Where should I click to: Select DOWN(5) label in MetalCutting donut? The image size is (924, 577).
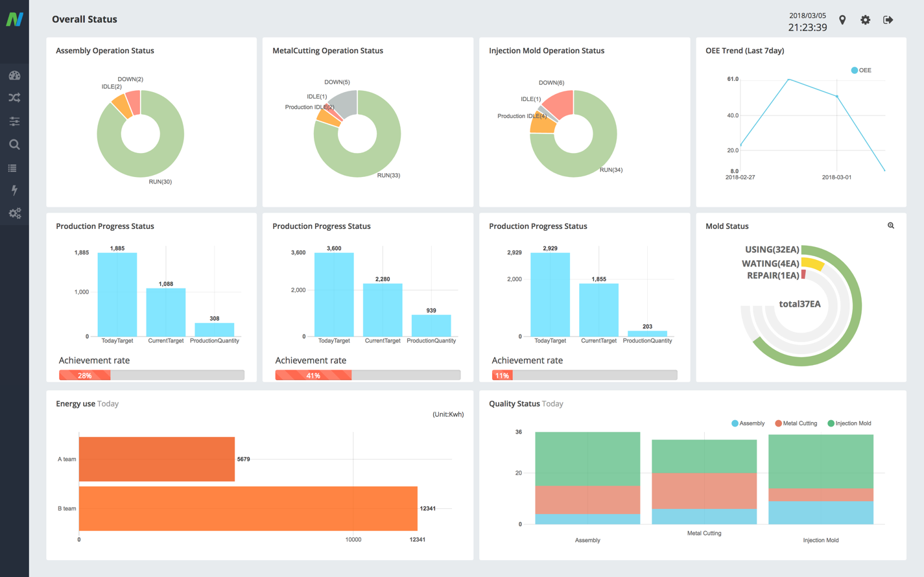click(337, 82)
